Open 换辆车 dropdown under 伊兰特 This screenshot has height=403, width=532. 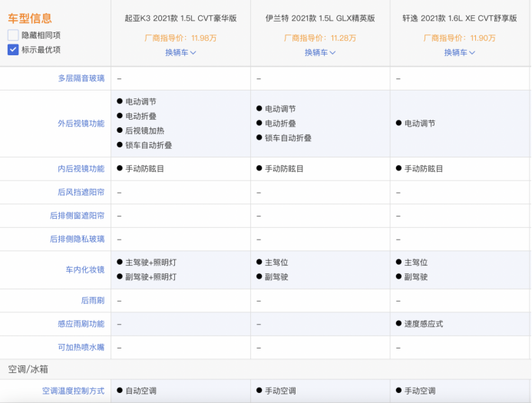point(320,52)
